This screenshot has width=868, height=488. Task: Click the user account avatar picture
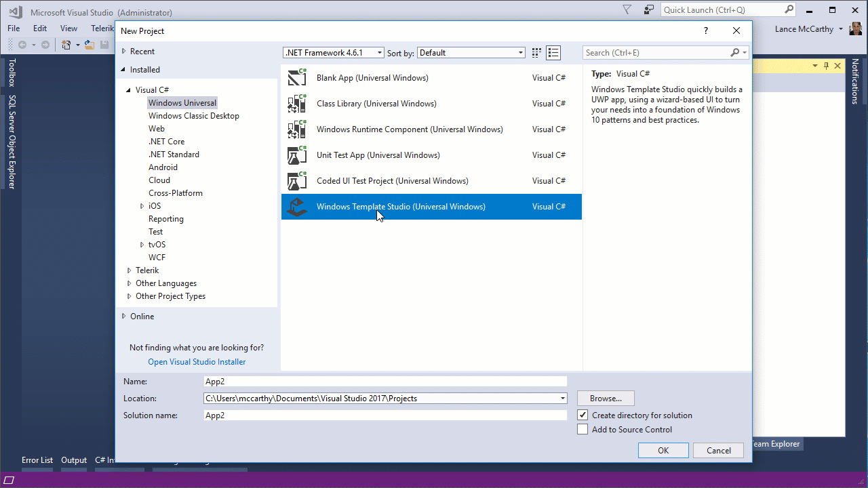(856, 28)
